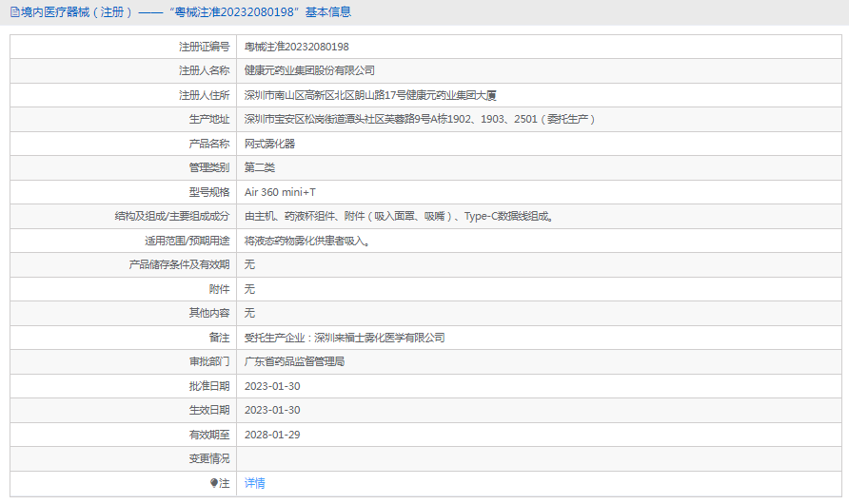Select registration number 粤械注准20232080198 cell value
This screenshot has width=849, height=504.
297,47
